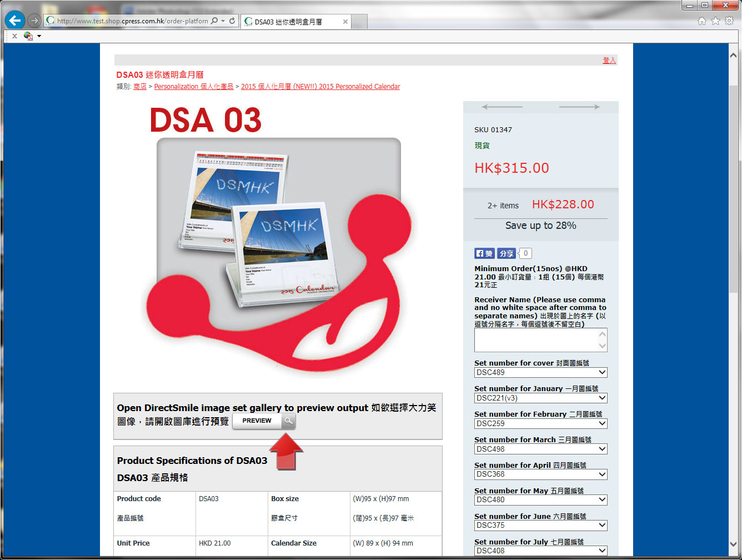The width and height of the screenshot is (742, 560).
Task: Open the January set number dropdown
Action: tap(540, 398)
